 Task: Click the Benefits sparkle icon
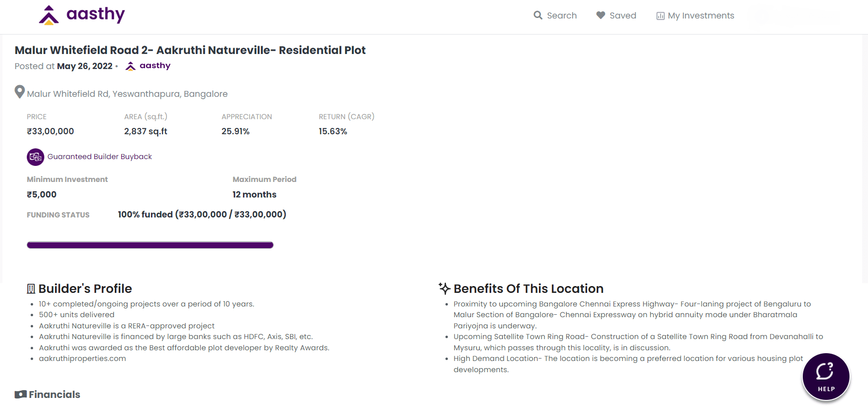(444, 288)
